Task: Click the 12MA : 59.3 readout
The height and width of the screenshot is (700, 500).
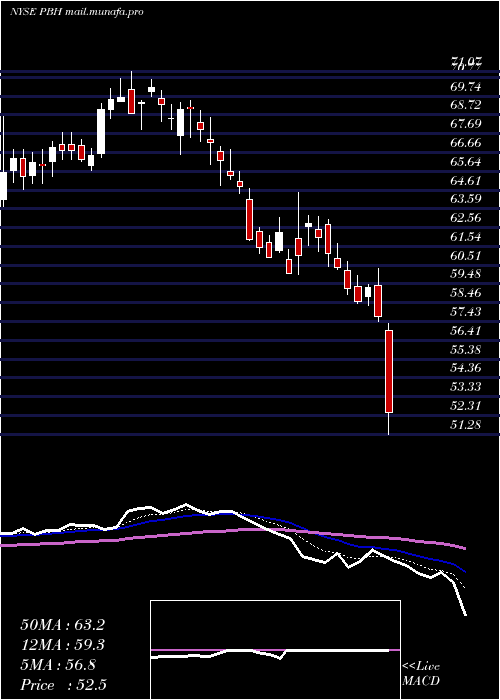Action: pos(62,645)
